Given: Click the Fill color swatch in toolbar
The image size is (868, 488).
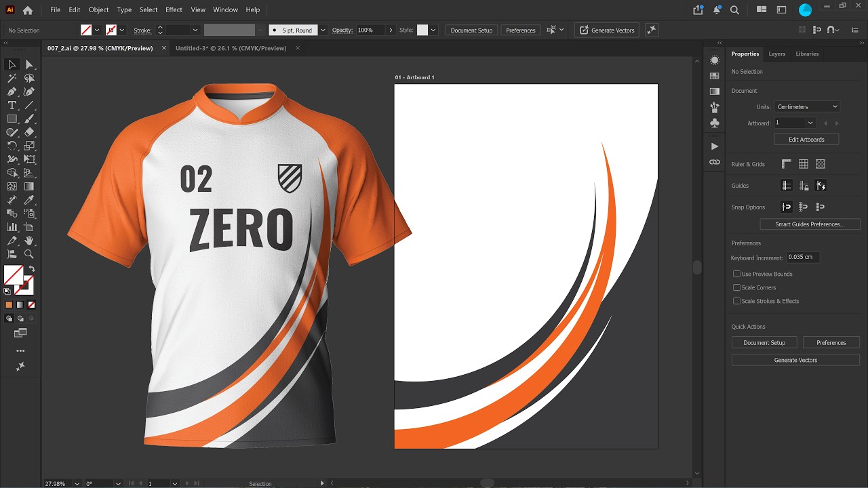Looking at the screenshot, I should 14,275.
